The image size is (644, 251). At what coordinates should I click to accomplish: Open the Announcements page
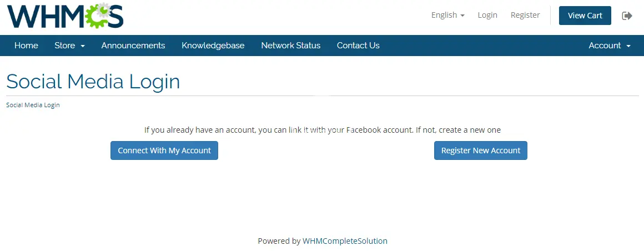133,46
